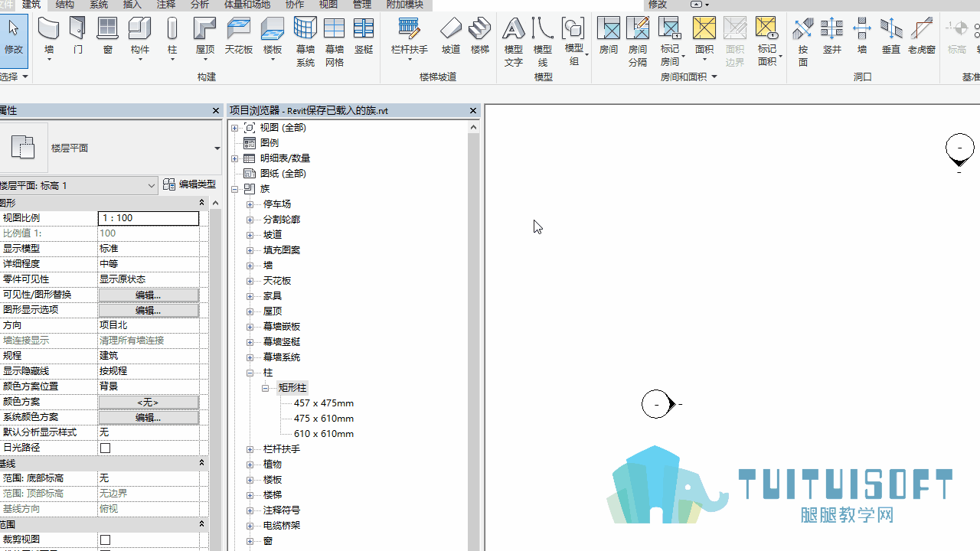Select the Vertical (垂直) opening icon
Viewport: 980px width, 551px height.
891,29
